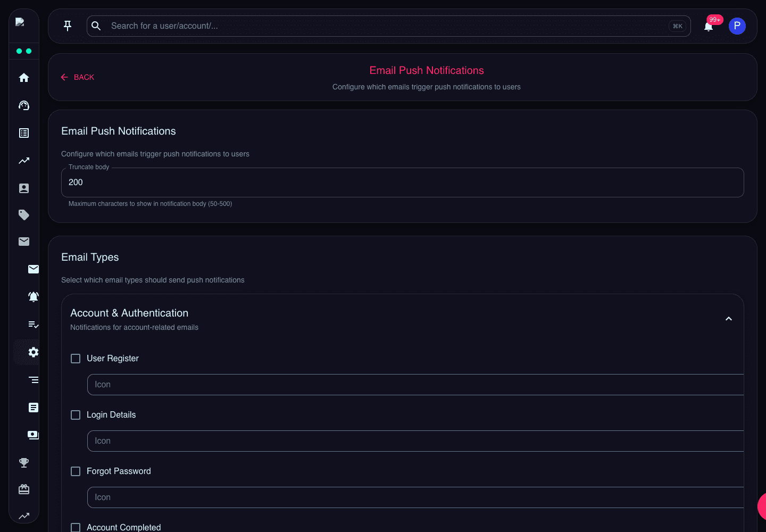Screen dimensions: 766x532
Task: Open notifications bell with 99+ badge
Action: pos(709,26)
